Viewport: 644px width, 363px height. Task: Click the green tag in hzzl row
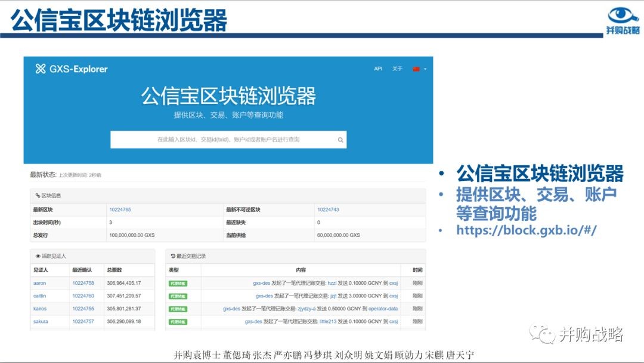(x=178, y=284)
